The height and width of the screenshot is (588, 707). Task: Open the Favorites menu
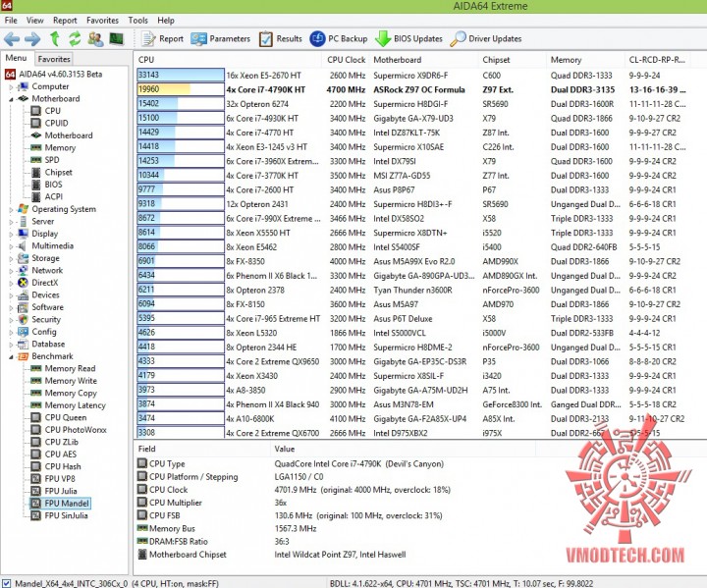pos(102,21)
